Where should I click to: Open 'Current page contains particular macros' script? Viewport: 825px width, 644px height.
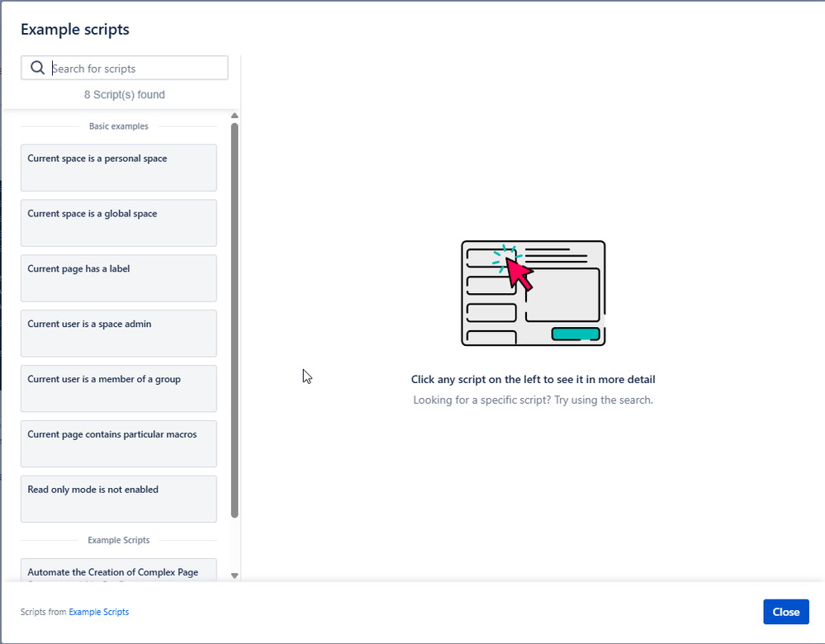pyautogui.click(x=118, y=443)
